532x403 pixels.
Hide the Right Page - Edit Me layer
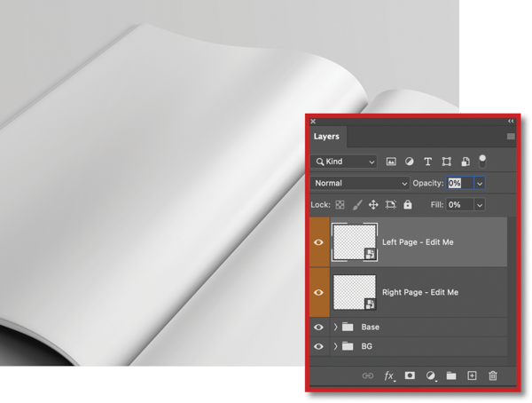tap(318, 292)
